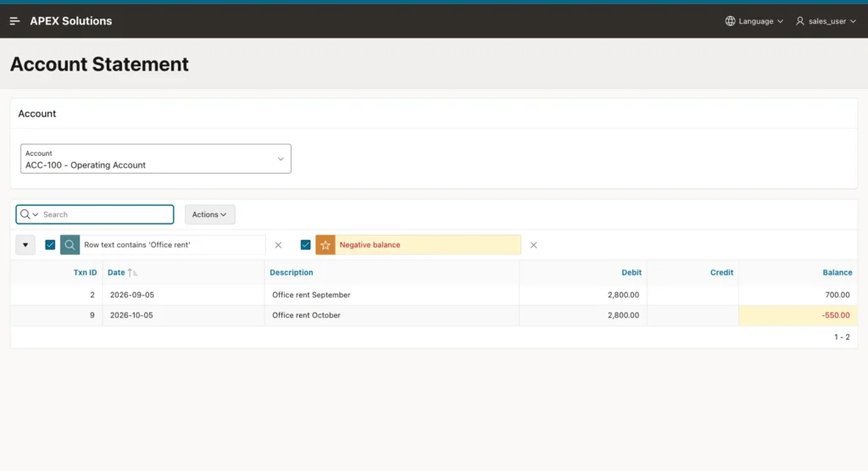Click the Account Statement page heading
The width and height of the screenshot is (868, 471).
pos(100,64)
